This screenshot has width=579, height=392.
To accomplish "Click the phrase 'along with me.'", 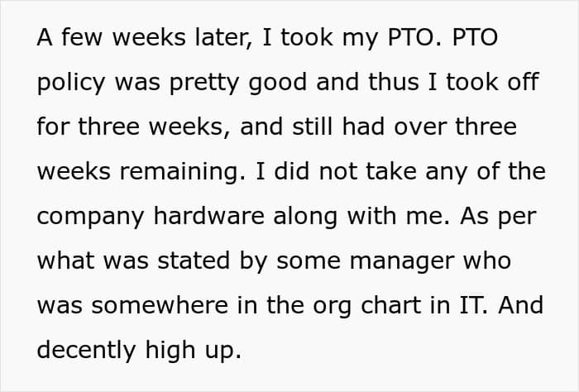I will click(361, 217).
